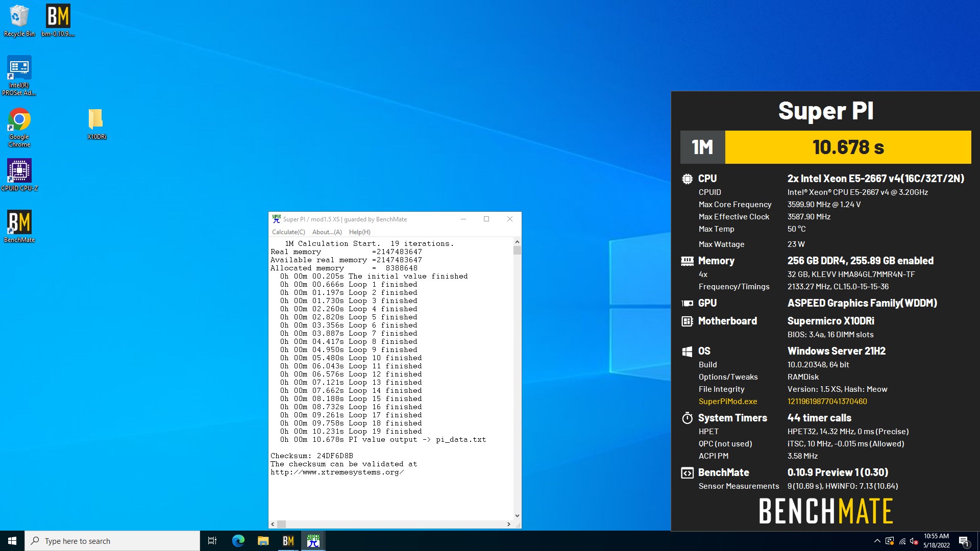Click the hash value 12119619877041370460

(x=827, y=402)
